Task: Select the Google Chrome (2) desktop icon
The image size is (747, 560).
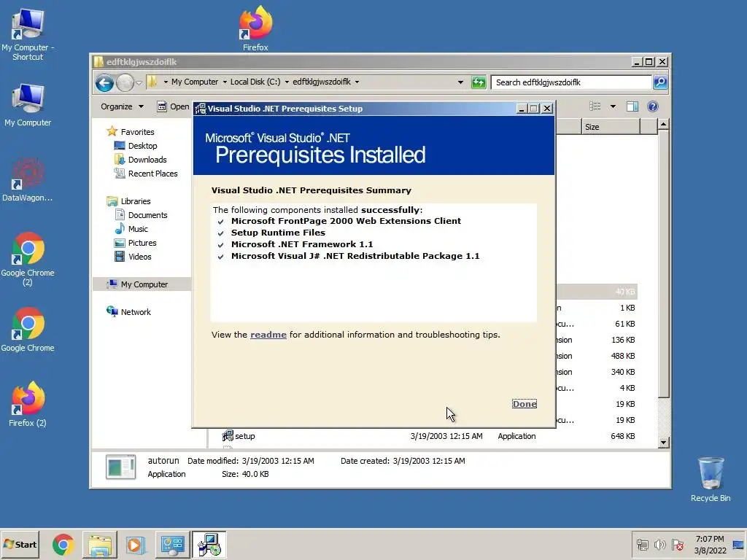Action: coord(28,260)
